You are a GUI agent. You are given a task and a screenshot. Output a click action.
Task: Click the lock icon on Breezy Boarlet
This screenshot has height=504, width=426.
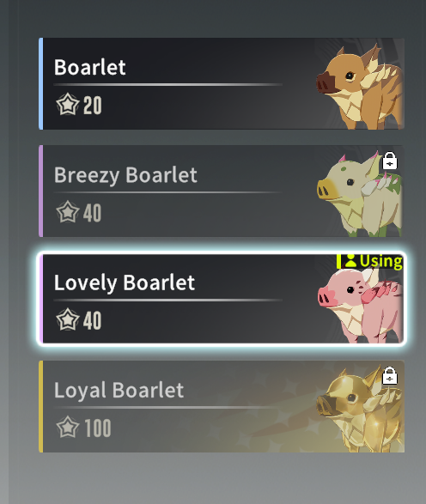(x=390, y=161)
